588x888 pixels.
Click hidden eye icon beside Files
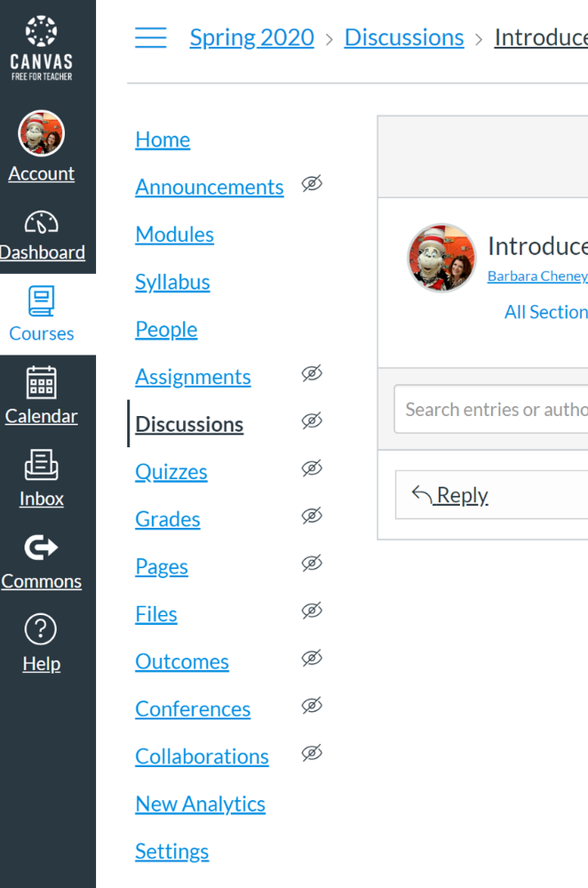[x=312, y=611]
